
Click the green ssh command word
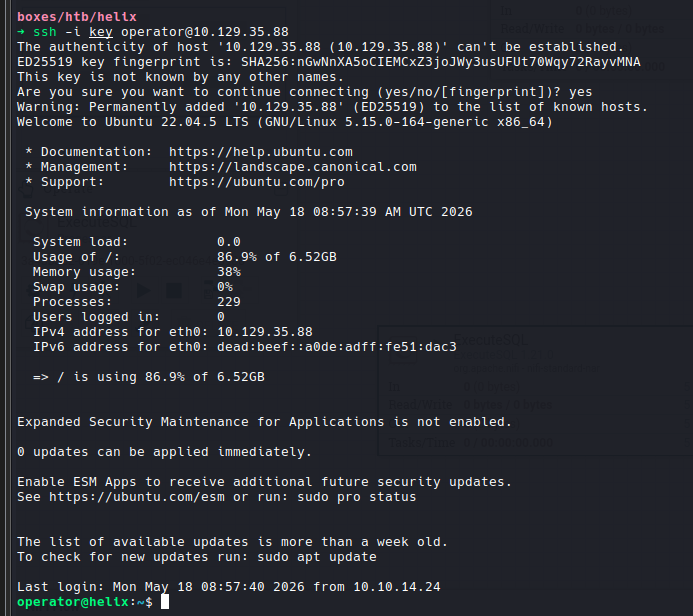(x=45, y=32)
